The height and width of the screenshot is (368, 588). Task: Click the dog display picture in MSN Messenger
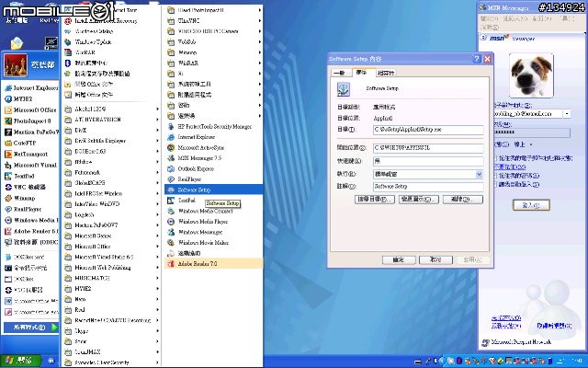(531, 75)
